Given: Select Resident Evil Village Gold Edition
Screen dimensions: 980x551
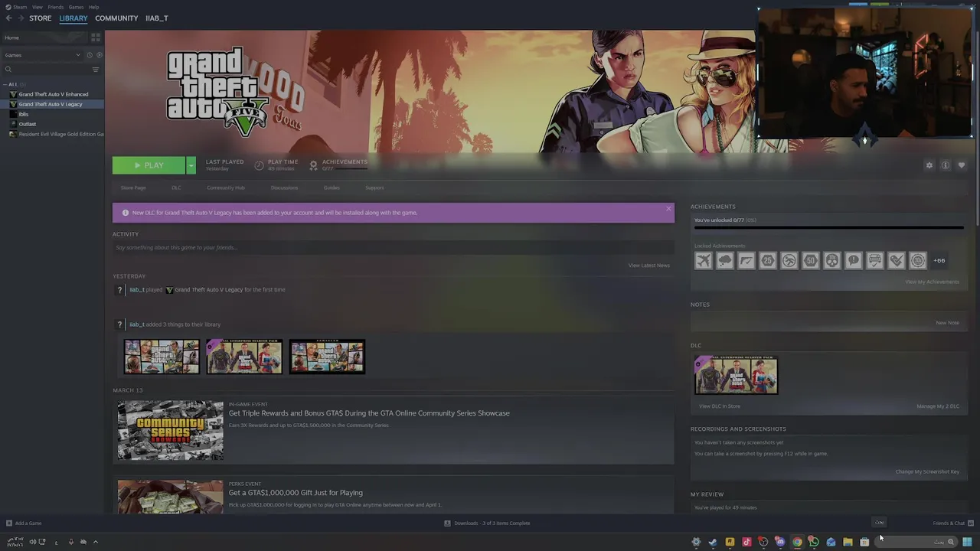Looking at the screenshot, I should pos(60,134).
